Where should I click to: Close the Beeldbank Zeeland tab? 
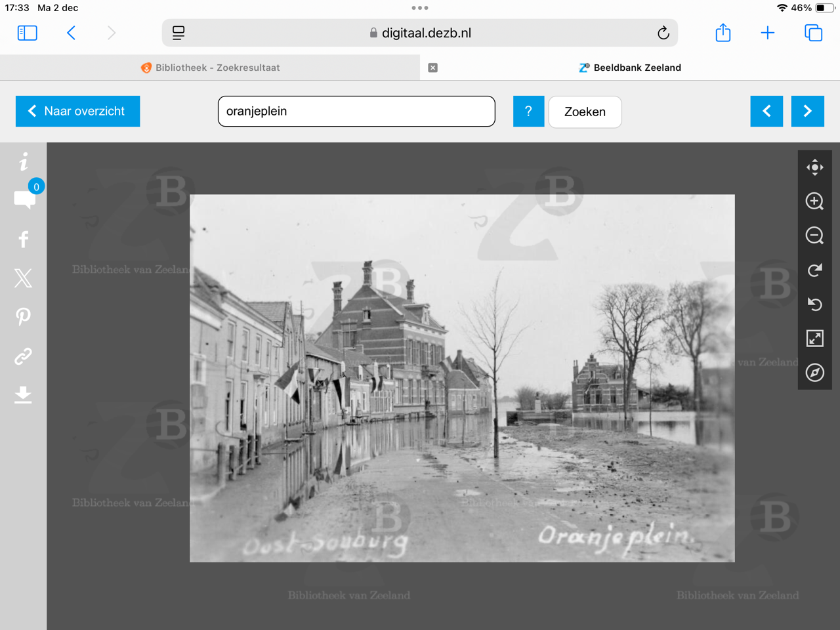click(432, 68)
